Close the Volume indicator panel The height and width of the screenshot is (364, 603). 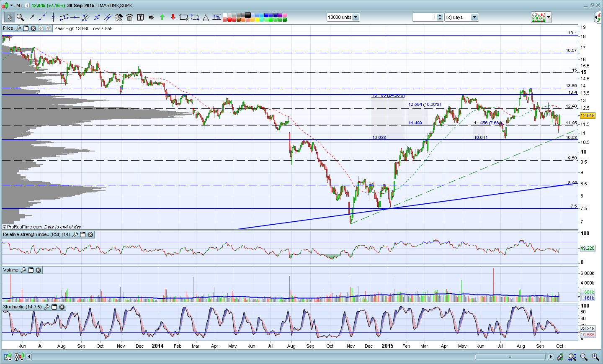pyautogui.click(x=38, y=270)
